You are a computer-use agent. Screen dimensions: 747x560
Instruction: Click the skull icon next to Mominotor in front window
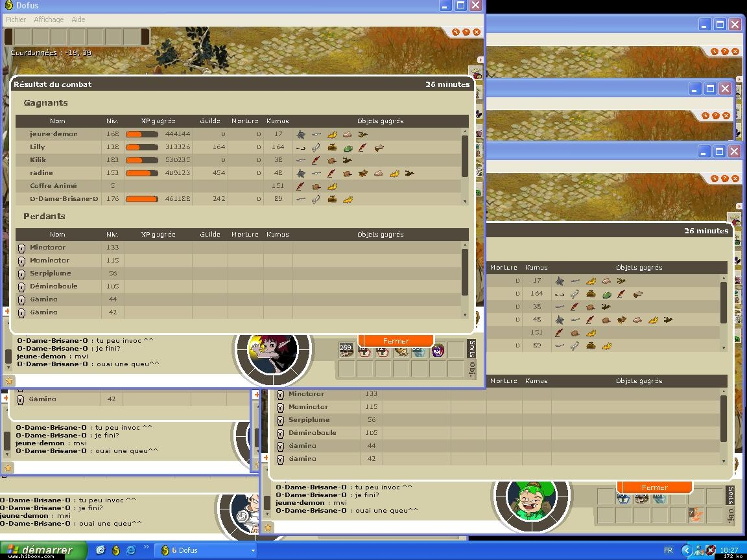click(x=21, y=261)
